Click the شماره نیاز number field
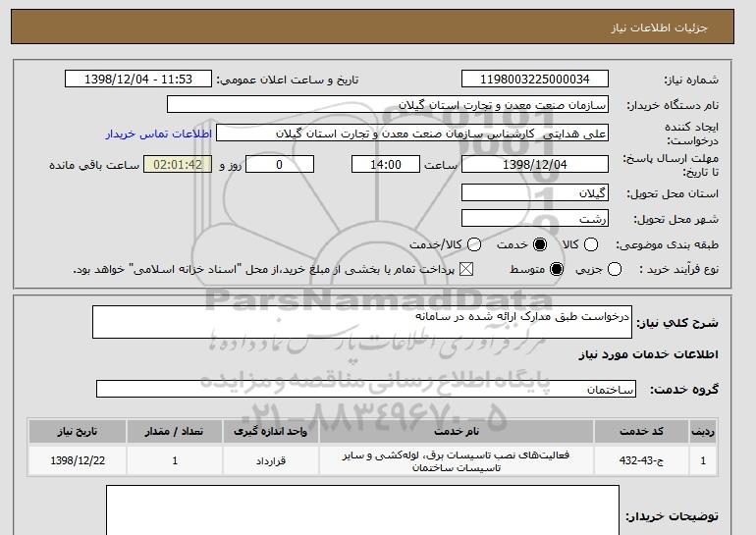 pyautogui.click(x=534, y=80)
